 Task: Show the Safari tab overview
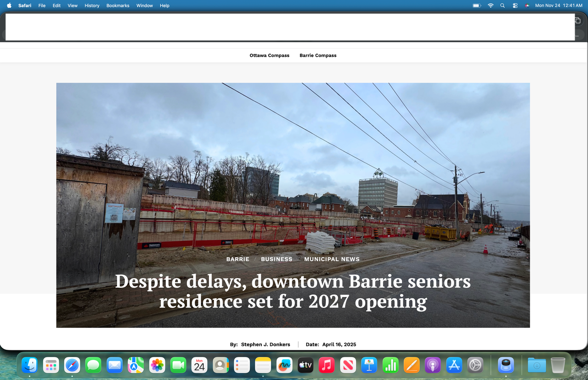coord(577,21)
